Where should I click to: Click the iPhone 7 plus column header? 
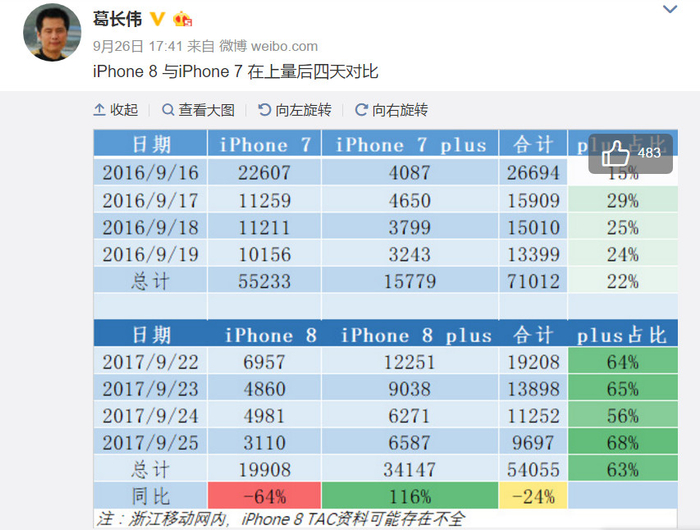pos(410,144)
